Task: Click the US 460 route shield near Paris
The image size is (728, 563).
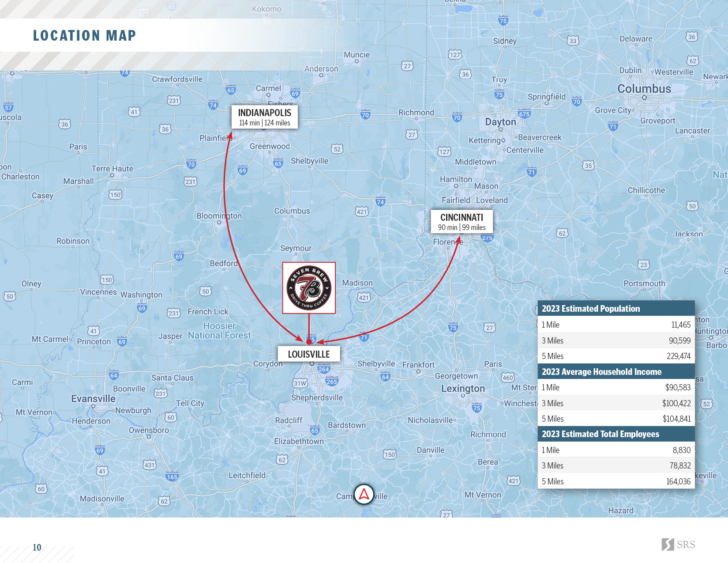Action: [x=508, y=378]
